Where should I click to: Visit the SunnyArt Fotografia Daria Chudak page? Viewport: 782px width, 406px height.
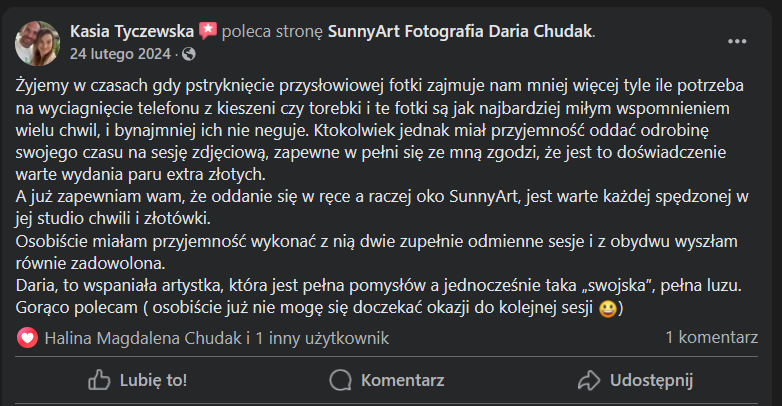click(x=460, y=32)
